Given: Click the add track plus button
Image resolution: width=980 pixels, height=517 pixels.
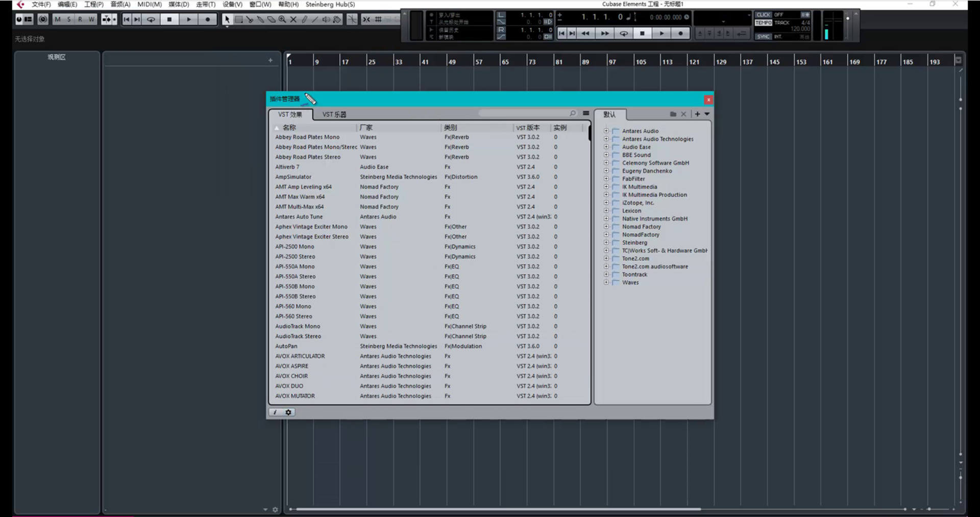Looking at the screenshot, I should click(271, 60).
